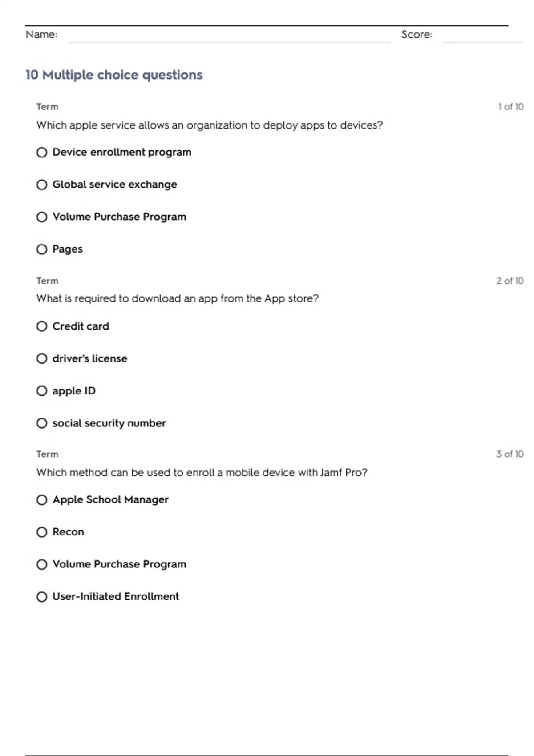Click the '10 Multiple choice questions' heading
The height and width of the screenshot is (756, 534).
[114, 75]
